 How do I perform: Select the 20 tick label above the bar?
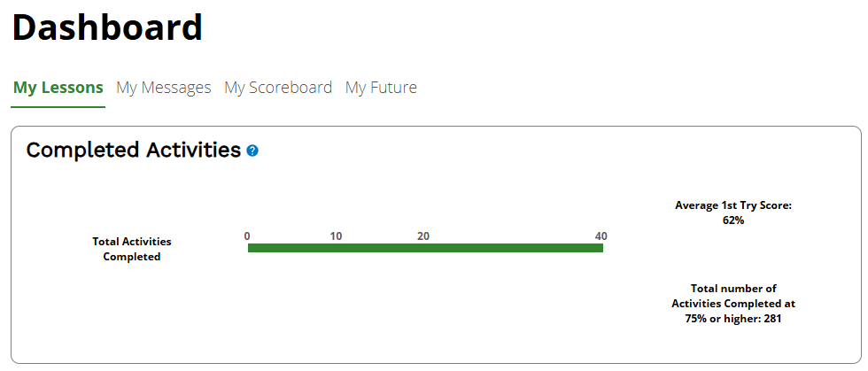(x=423, y=236)
